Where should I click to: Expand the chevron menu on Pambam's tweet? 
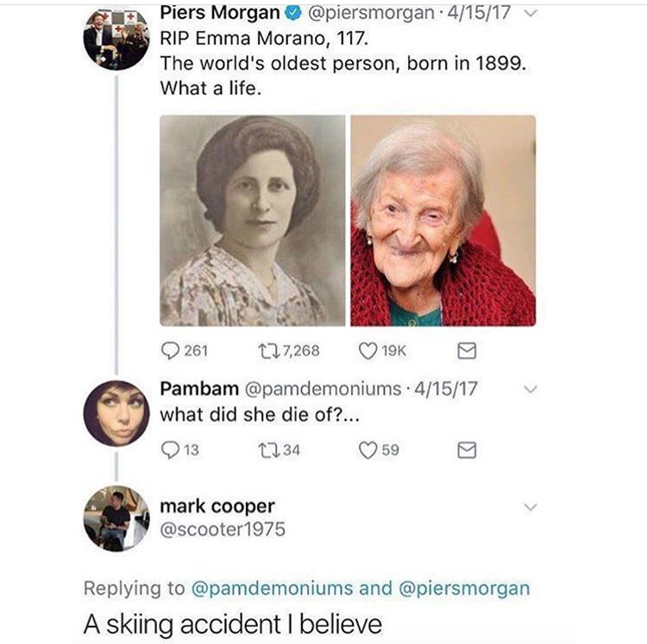click(x=531, y=389)
